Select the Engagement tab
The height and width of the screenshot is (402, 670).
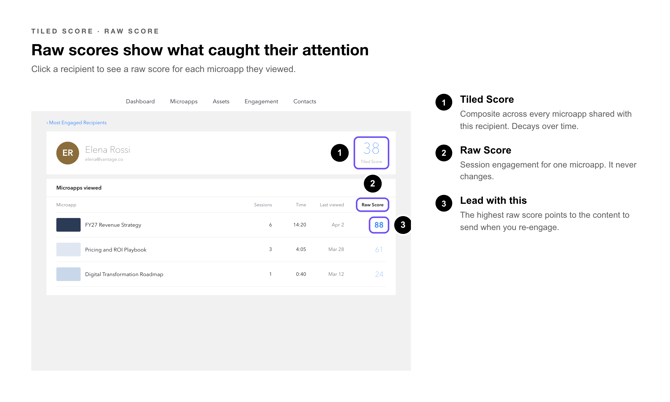(261, 101)
